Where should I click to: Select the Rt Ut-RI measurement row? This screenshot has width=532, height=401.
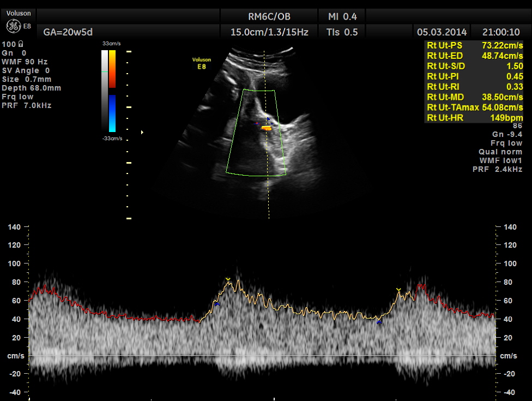click(474, 87)
